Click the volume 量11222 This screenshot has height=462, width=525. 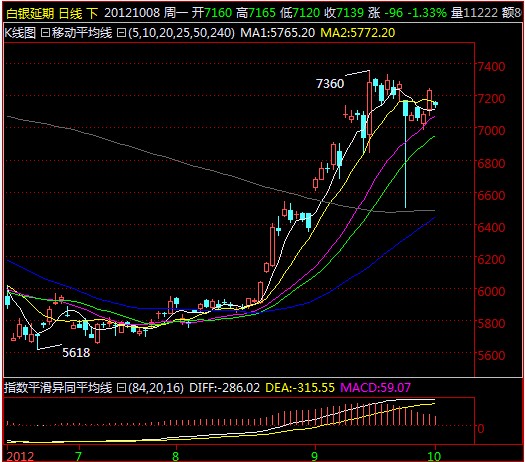tap(474, 13)
